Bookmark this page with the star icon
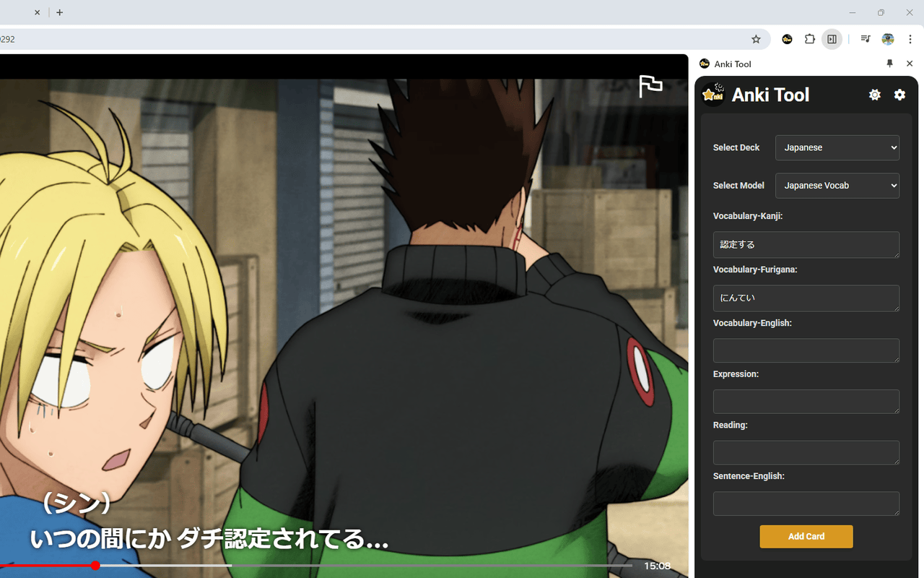Viewport: 924px width, 578px height. pyautogui.click(x=756, y=39)
